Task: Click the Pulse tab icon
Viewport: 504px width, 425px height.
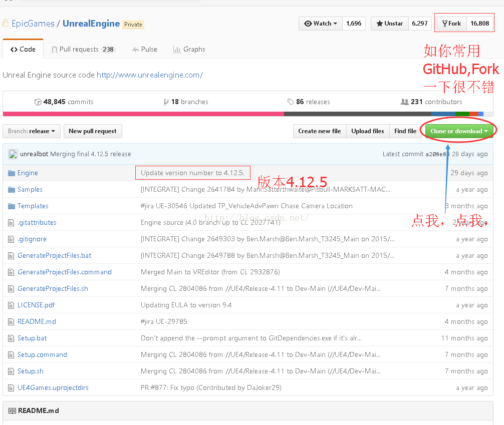Action: point(136,50)
